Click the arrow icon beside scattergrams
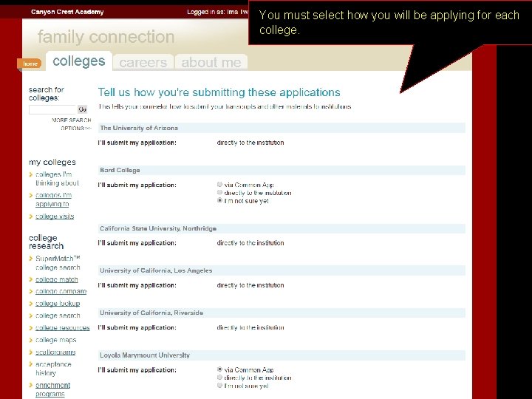Viewport: 532px width, 399px height. click(31, 352)
